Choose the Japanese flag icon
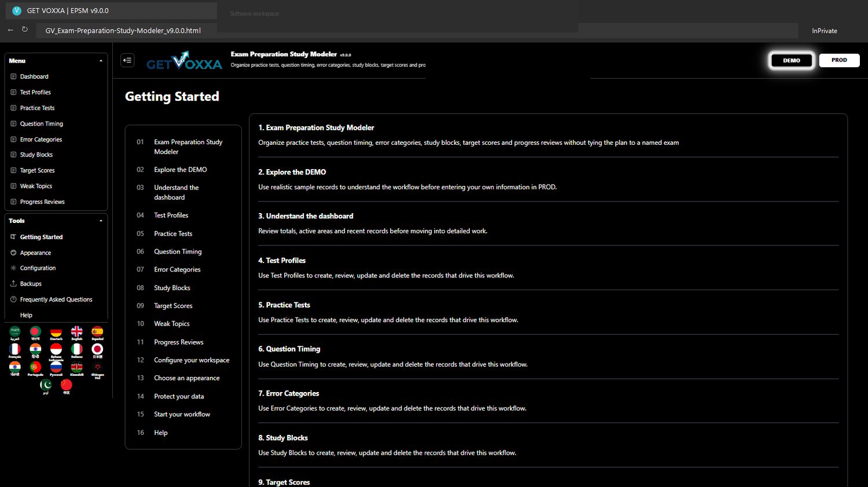Screen dimensions: 868x487 pyautogui.click(x=97, y=350)
